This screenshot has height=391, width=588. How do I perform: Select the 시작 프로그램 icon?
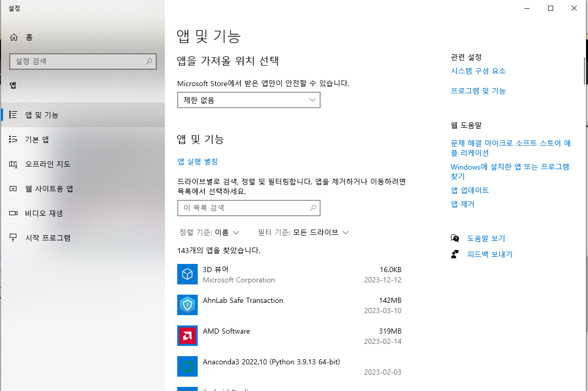[x=13, y=238]
